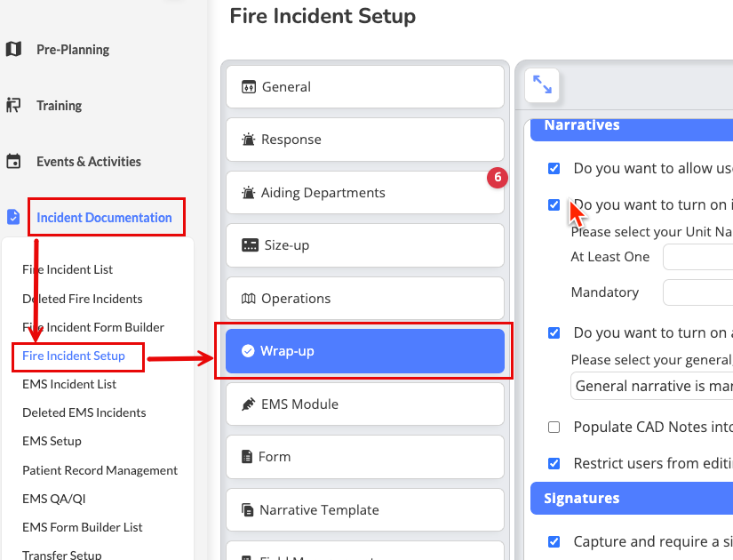Open the Fire Incident List link
Screen dimensions: 733x560
click(68, 269)
